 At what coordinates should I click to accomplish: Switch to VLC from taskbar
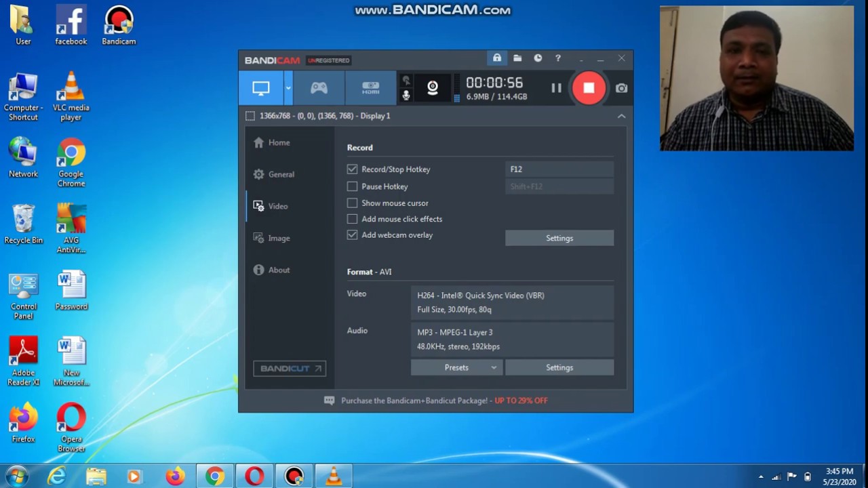tap(334, 477)
